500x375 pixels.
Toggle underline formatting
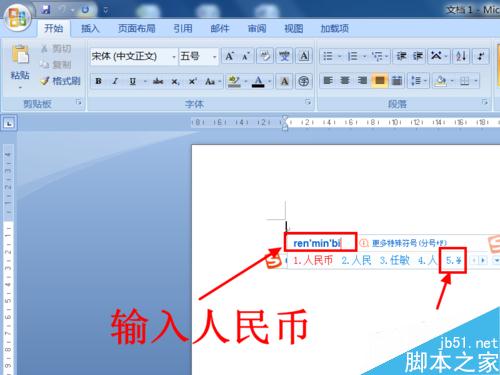tap(133, 81)
